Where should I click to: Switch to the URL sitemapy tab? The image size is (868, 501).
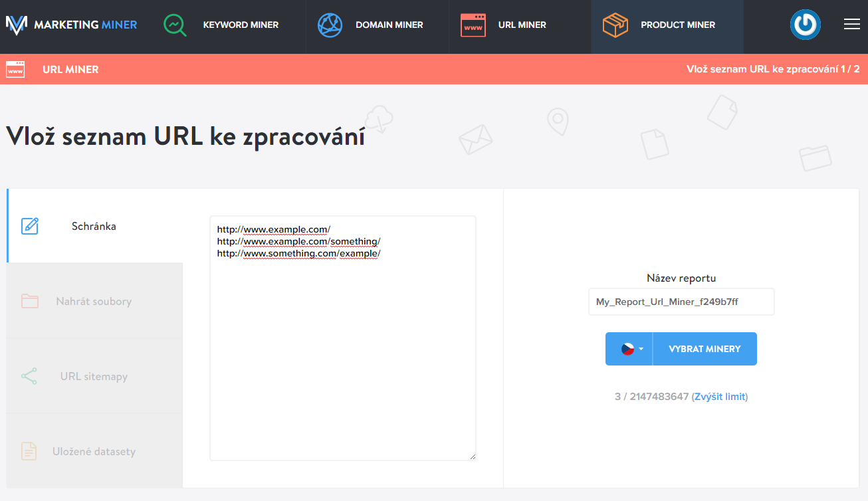tap(94, 376)
